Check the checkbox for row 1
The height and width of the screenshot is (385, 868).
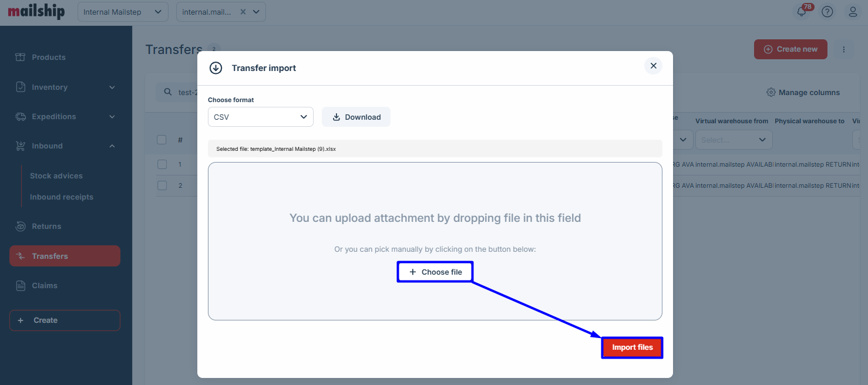162,164
